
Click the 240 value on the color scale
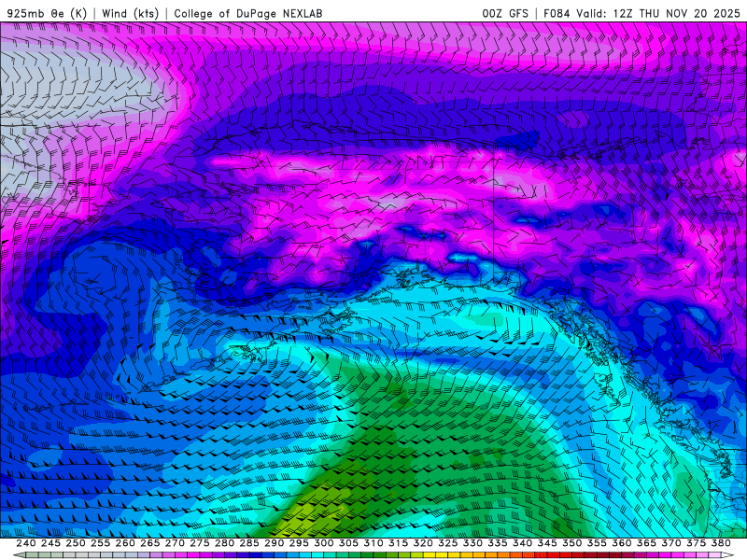(26, 543)
